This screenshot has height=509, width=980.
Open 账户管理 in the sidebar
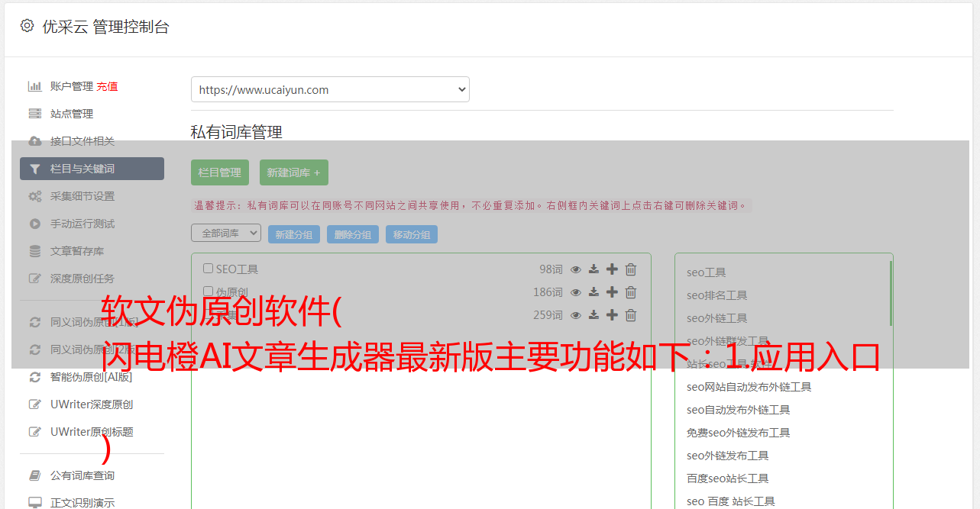(73, 86)
